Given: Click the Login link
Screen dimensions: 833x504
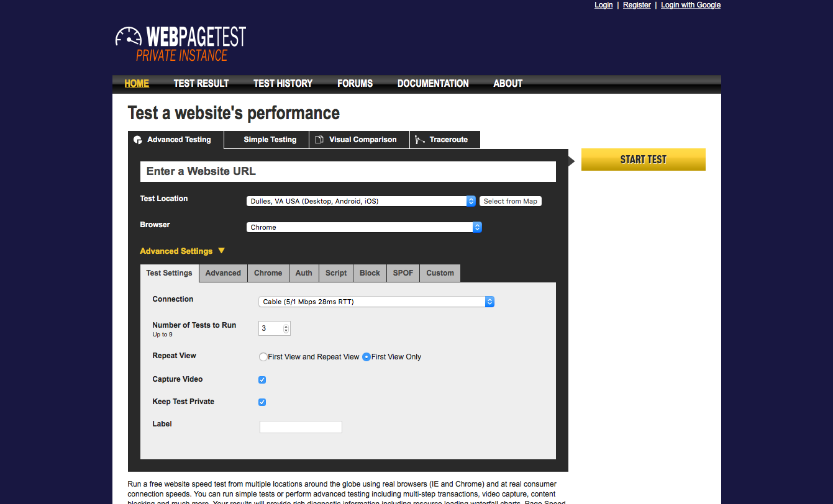Looking at the screenshot, I should [x=604, y=5].
